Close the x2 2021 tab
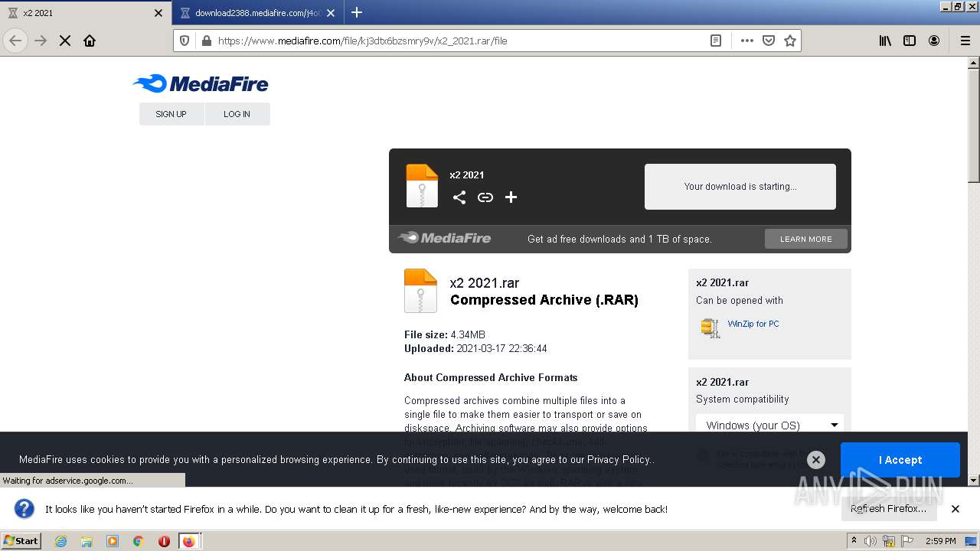 [158, 13]
